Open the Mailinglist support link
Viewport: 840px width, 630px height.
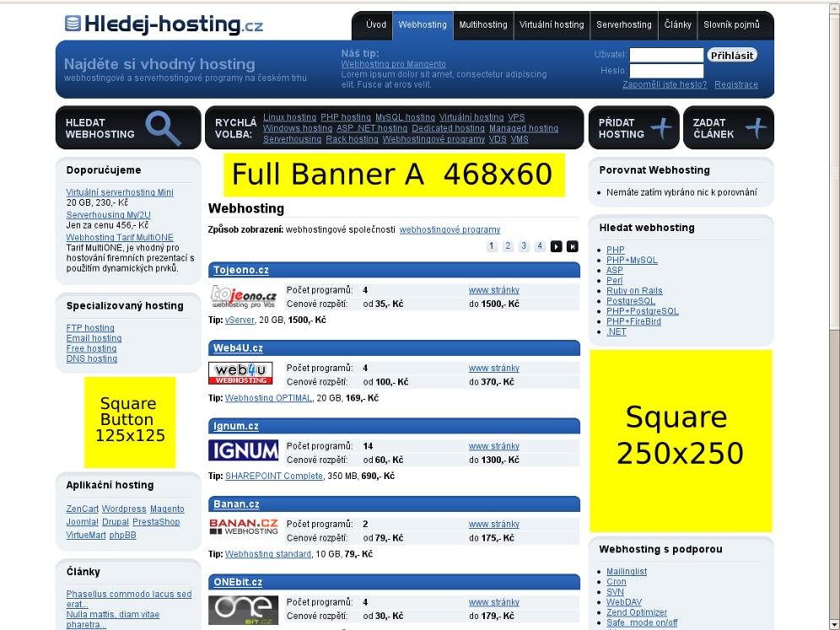click(627, 572)
